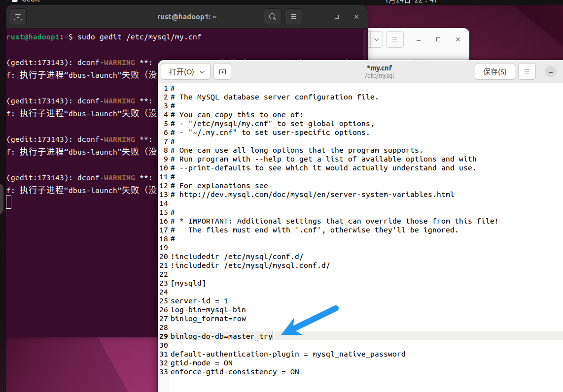Image resolution: width=563 pixels, height=392 pixels.
Task: Click the IMPORTANT: Additional settings comment line
Action: (x=335, y=221)
